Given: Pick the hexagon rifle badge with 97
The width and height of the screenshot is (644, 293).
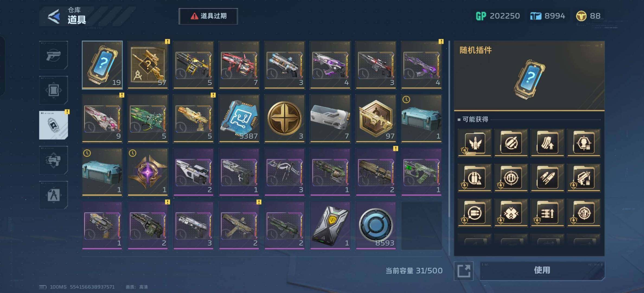Looking at the screenshot, I should pyautogui.click(x=376, y=119).
